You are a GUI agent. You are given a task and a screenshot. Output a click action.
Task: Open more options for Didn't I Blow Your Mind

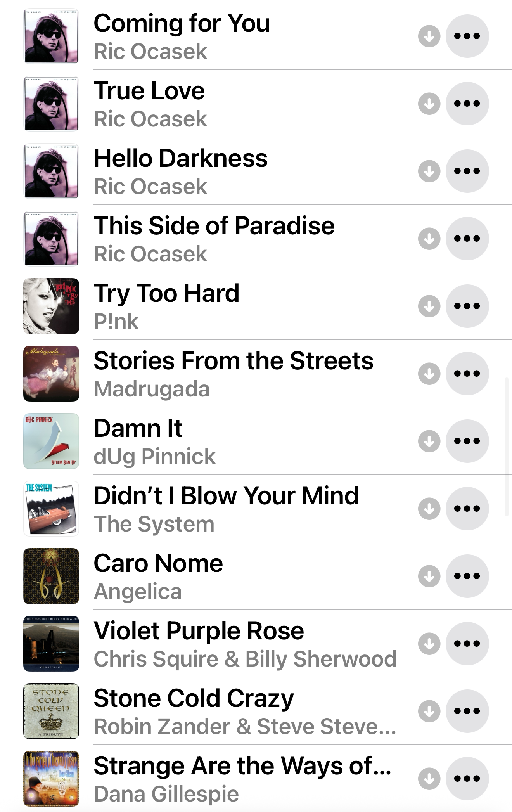click(467, 509)
